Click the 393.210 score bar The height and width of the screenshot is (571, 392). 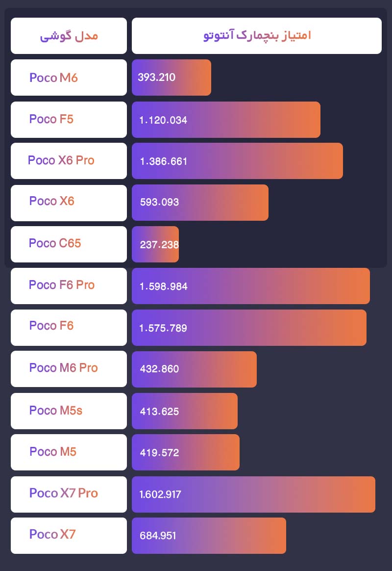click(x=171, y=78)
